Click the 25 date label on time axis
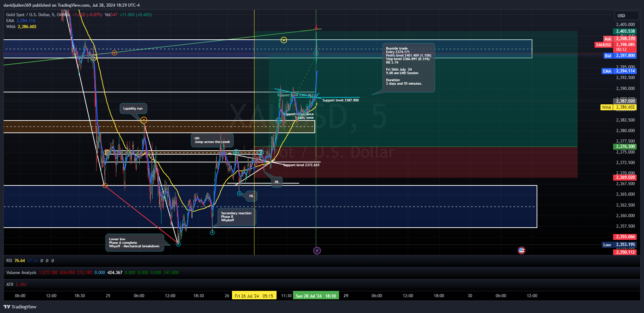The width and height of the screenshot is (644, 313). 108,296
